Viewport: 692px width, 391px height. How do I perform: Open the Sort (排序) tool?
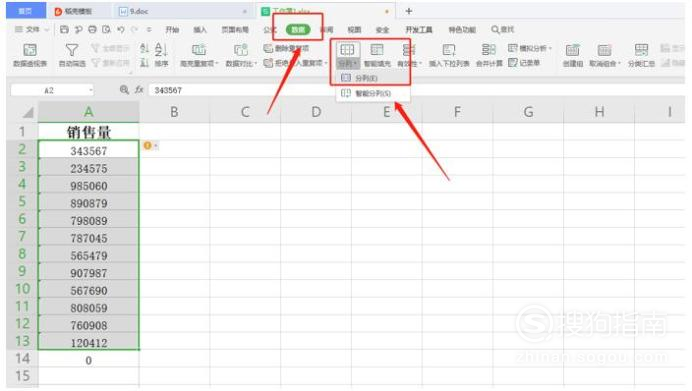point(161,55)
